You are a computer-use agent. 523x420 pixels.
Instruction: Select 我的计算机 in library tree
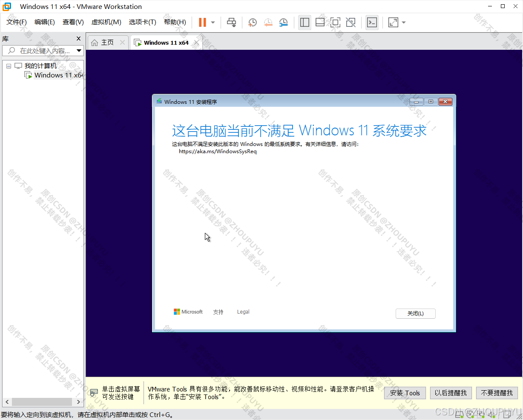pos(40,66)
